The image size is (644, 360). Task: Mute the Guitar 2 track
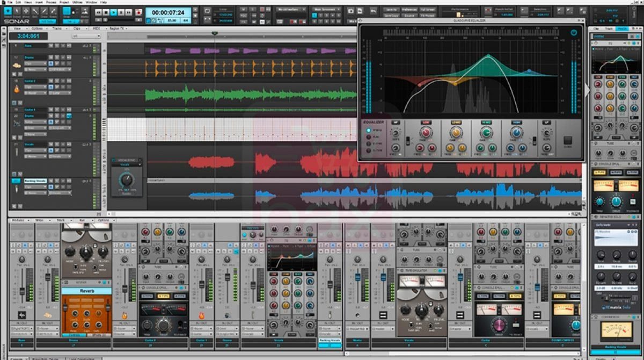(x=51, y=81)
